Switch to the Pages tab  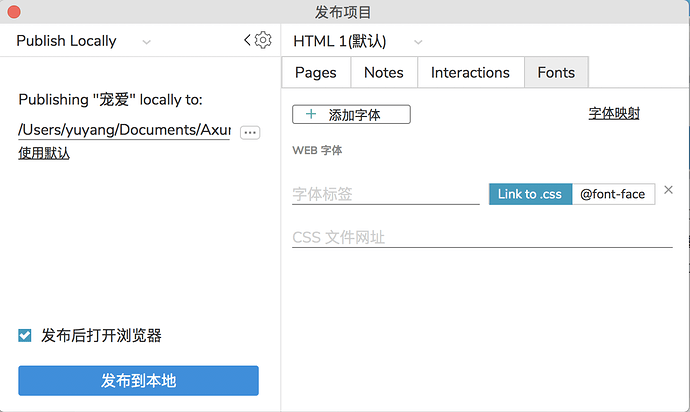(315, 72)
